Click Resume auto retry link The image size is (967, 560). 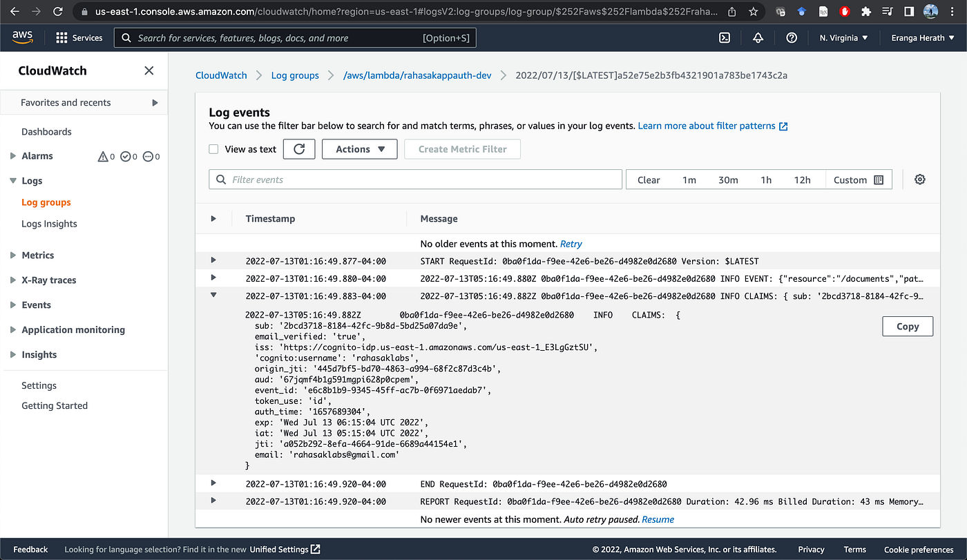click(658, 519)
